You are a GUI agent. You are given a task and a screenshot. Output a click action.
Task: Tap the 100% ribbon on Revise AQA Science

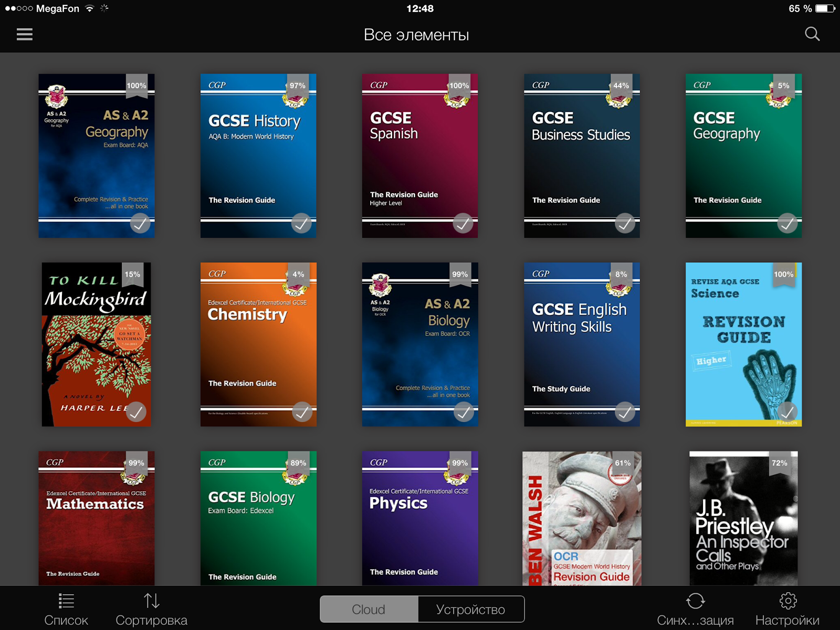[x=783, y=275]
